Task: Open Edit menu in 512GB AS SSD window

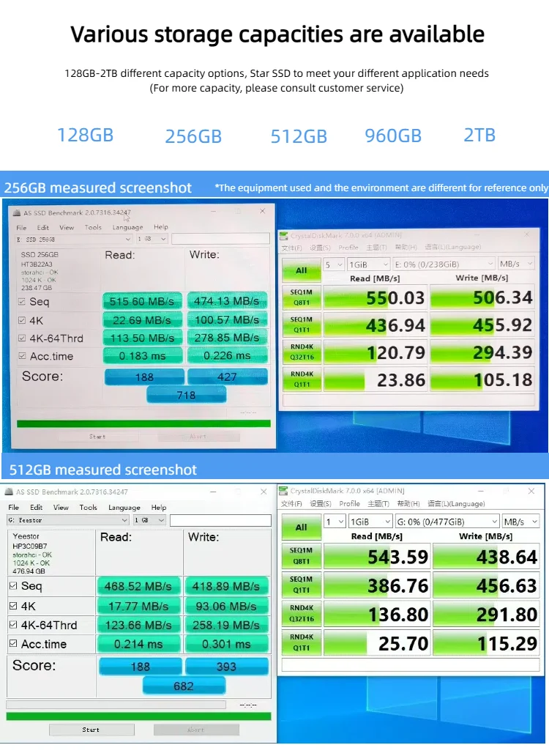Action: pyautogui.click(x=36, y=507)
